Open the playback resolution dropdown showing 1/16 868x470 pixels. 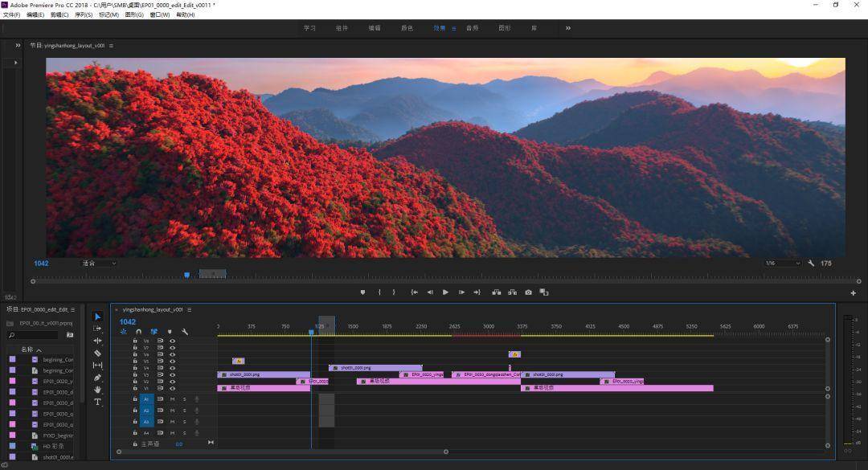tap(782, 264)
